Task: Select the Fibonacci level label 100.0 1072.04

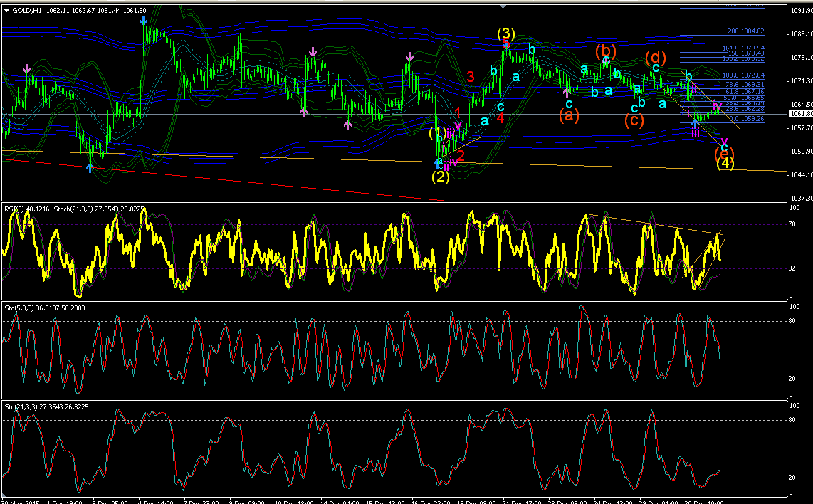Action: 743,75
